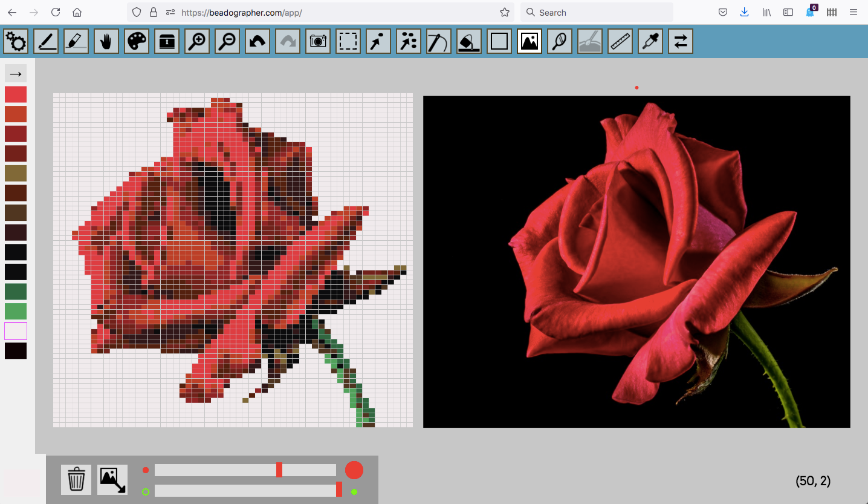Take a snapshot using the camera tool

(318, 41)
